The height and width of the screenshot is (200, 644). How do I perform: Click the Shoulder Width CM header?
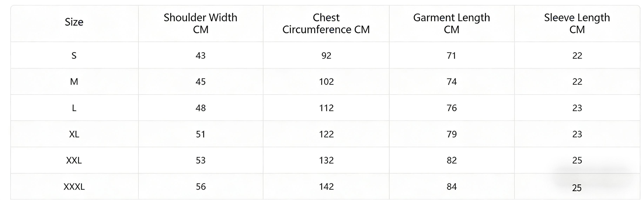coord(200,23)
